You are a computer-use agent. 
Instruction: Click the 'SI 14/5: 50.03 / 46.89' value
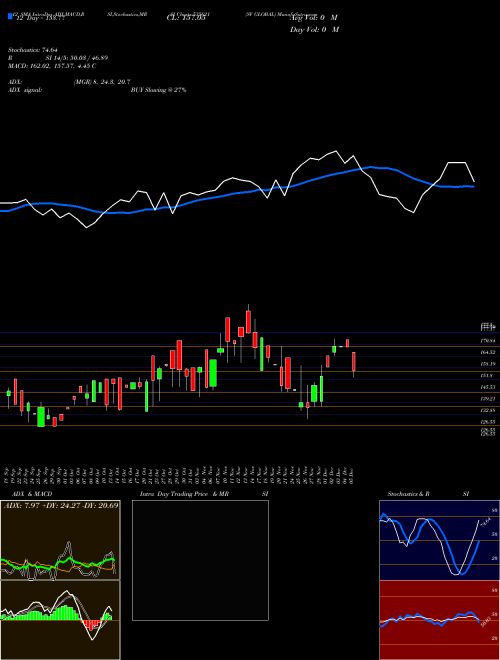[x=77, y=58]
